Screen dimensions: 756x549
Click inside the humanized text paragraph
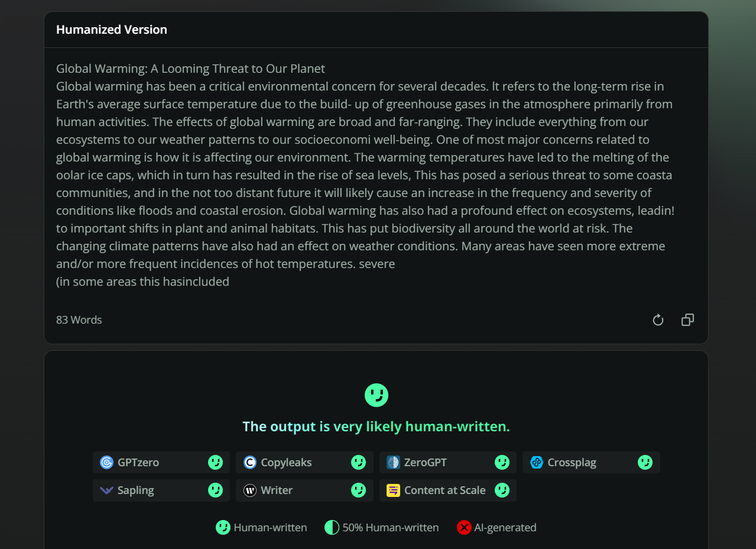tap(366, 175)
